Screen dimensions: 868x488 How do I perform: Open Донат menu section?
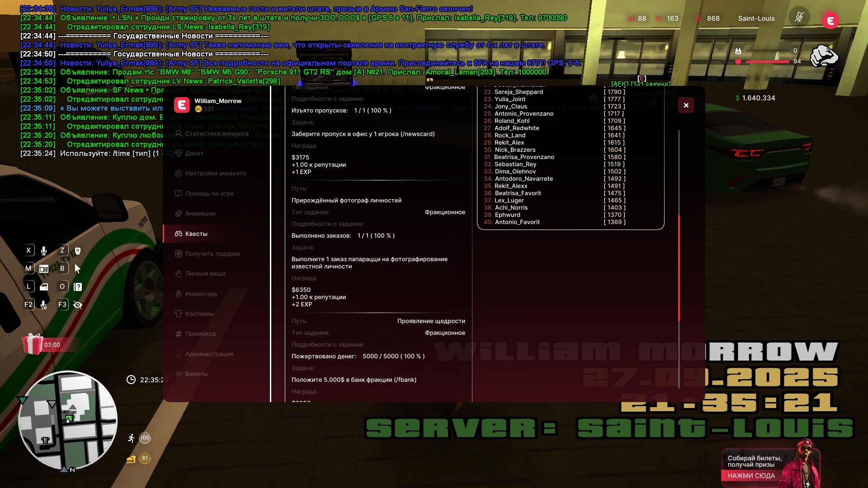[194, 154]
